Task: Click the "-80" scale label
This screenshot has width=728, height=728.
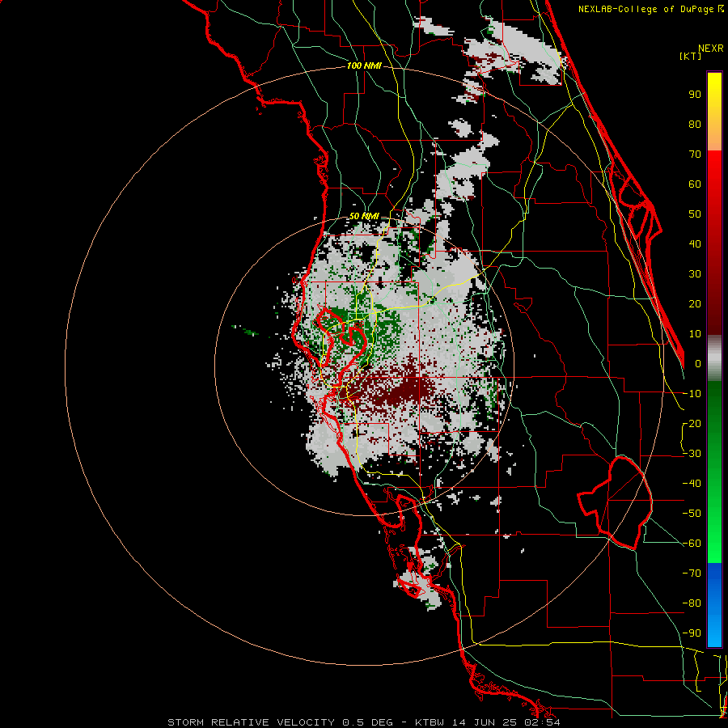Action: pos(692,603)
